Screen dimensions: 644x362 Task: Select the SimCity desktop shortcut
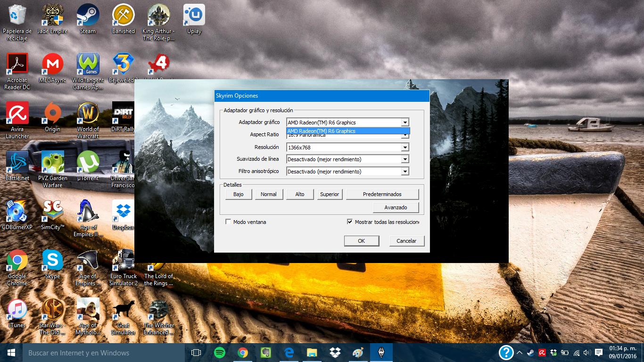52,215
